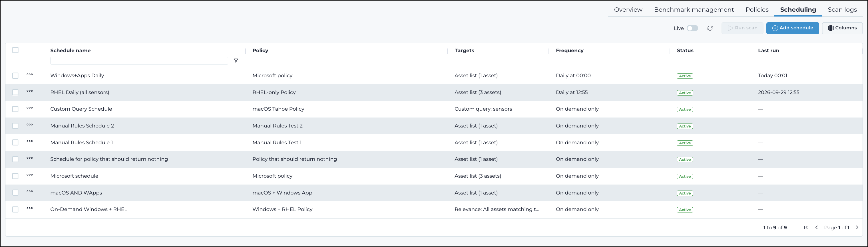This screenshot has height=247, width=868.
Task: Switch to the Overview tab
Action: pos(628,9)
